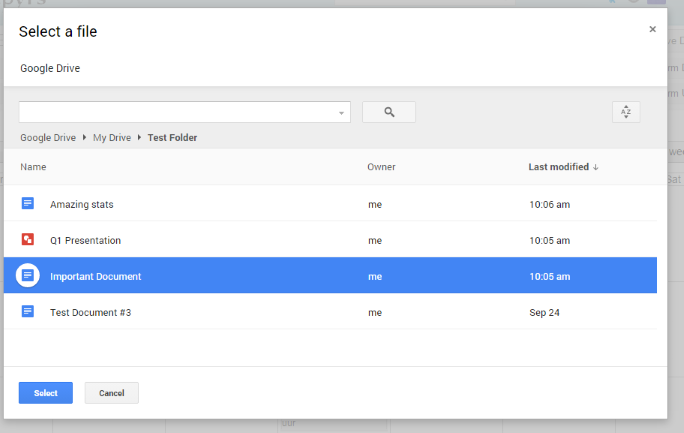The height and width of the screenshot is (433, 684).
Task: Navigate to My Drive breadcrumb
Action: tap(112, 138)
